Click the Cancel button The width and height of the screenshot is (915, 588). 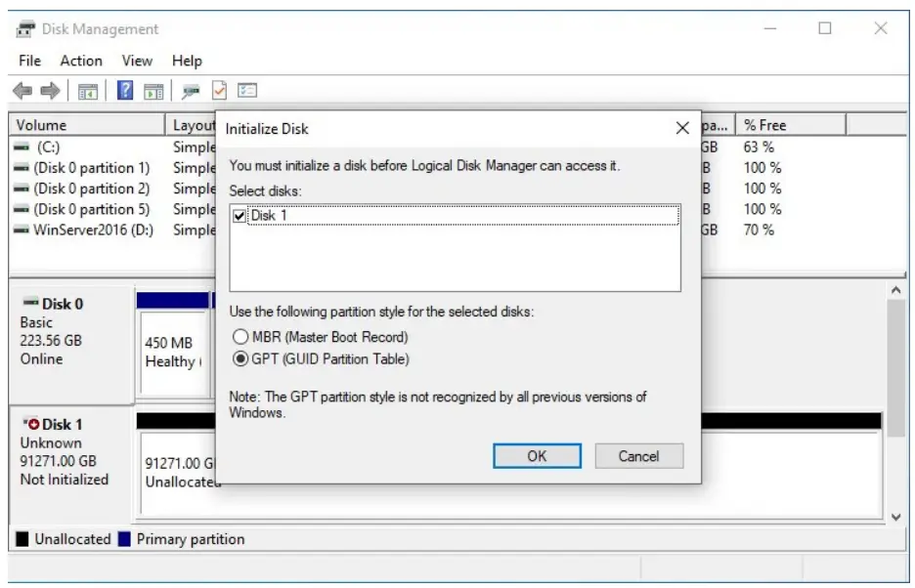(x=639, y=455)
